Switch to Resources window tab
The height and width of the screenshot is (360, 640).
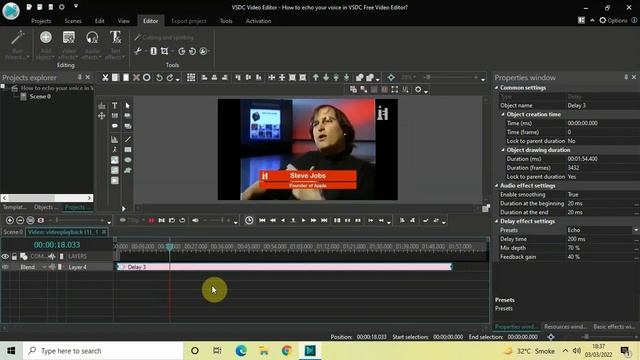(565, 327)
